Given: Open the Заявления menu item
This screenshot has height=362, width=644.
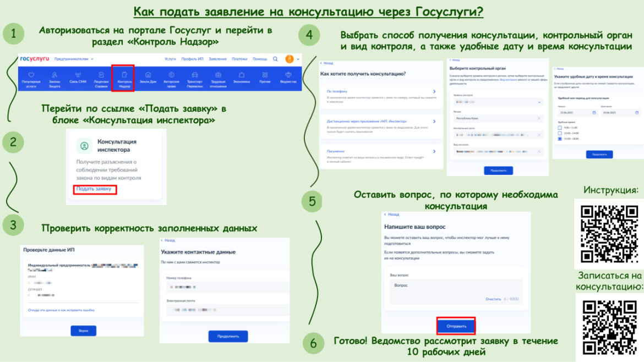Looking at the screenshot, I should coord(217,59).
